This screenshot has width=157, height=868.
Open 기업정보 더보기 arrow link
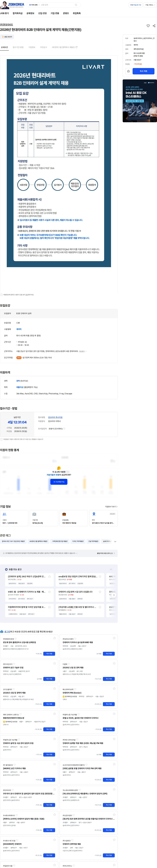tap(111, 507)
